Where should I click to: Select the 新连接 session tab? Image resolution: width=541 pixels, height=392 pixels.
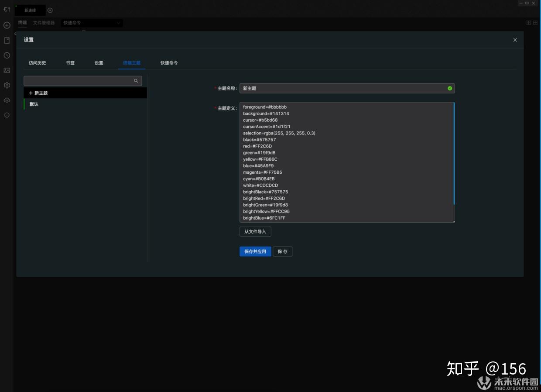pyautogui.click(x=30, y=10)
